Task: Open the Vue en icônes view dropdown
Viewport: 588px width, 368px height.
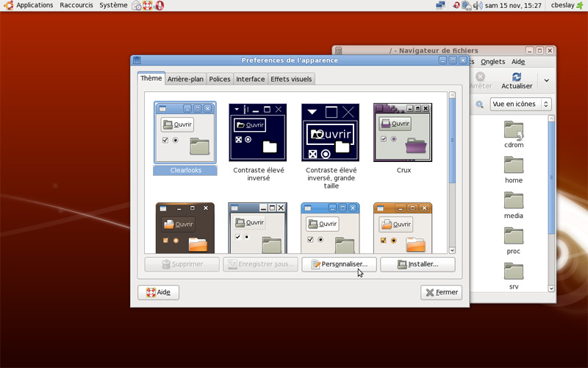Action: (521, 104)
